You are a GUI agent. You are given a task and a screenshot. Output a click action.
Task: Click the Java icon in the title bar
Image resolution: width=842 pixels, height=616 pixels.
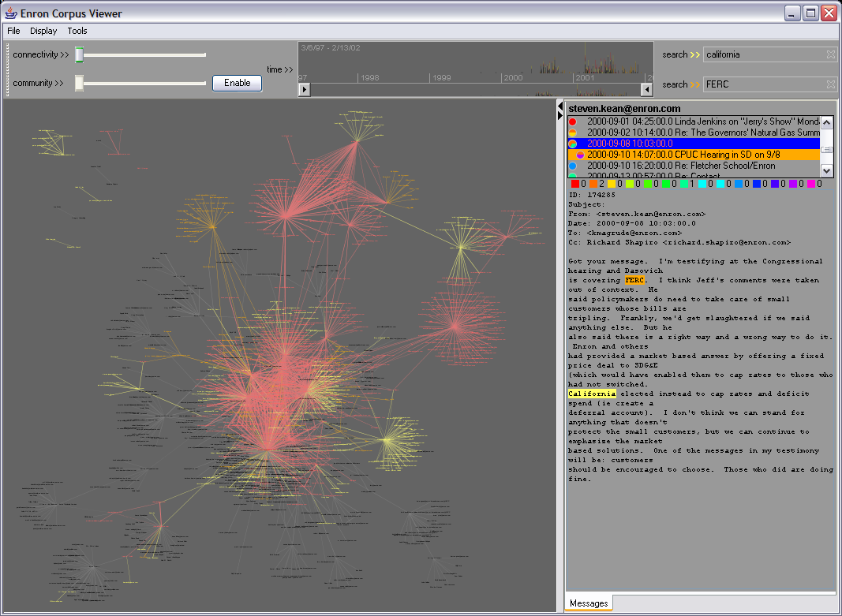tap(11, 13)
